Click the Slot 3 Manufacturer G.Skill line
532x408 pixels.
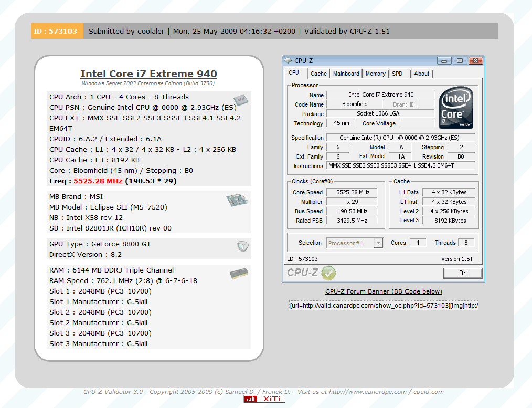click(99, 343)
